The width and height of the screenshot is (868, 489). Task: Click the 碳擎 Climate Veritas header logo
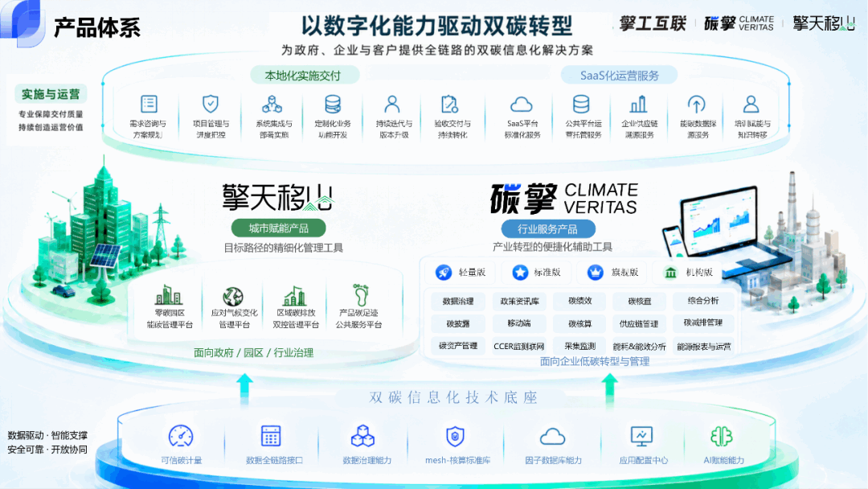click(739, 23)
